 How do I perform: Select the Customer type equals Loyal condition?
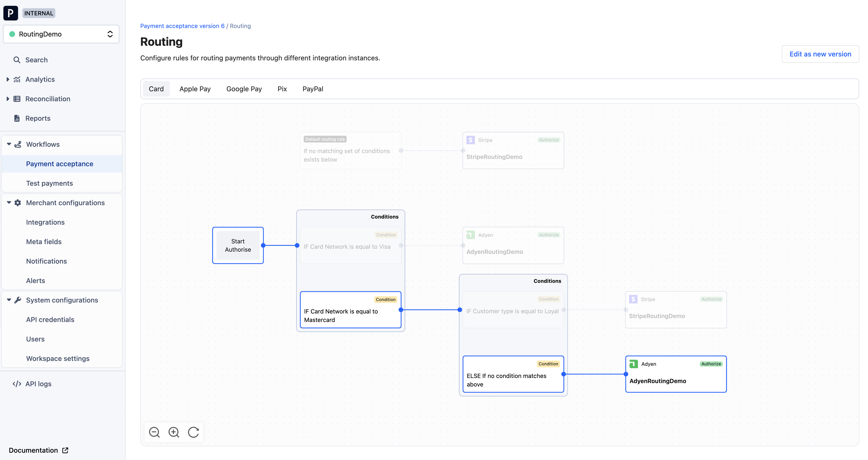click(x=513, y=310)
